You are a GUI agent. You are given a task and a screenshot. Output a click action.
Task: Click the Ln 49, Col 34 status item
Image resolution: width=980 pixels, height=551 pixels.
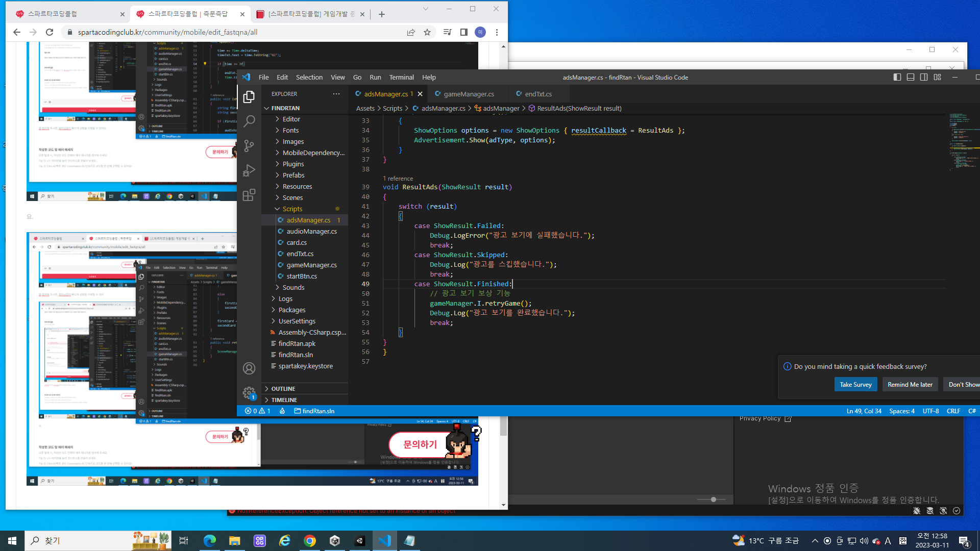[864, 411]
